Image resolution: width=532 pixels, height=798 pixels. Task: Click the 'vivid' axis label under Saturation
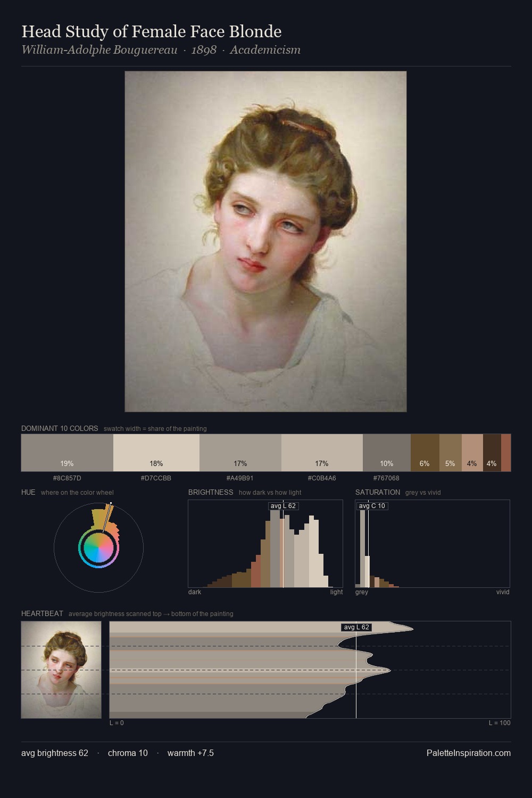pyautogui.click(x=503, y=592)
